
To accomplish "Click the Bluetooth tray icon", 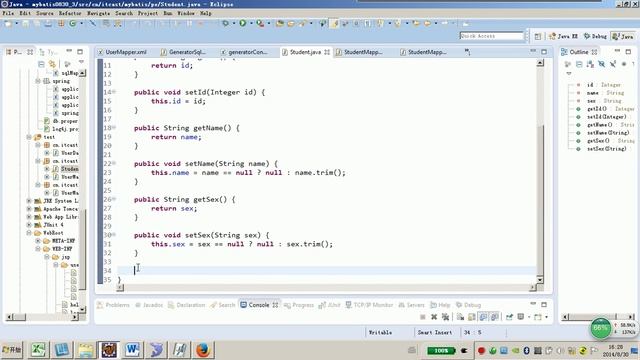I will click(x=527, y=351).
